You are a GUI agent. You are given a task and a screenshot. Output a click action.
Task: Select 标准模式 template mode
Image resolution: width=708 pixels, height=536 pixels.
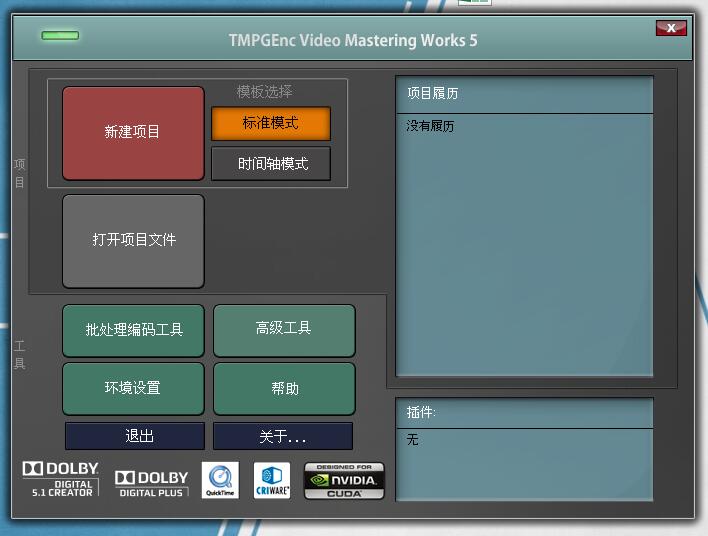(271, 123)
